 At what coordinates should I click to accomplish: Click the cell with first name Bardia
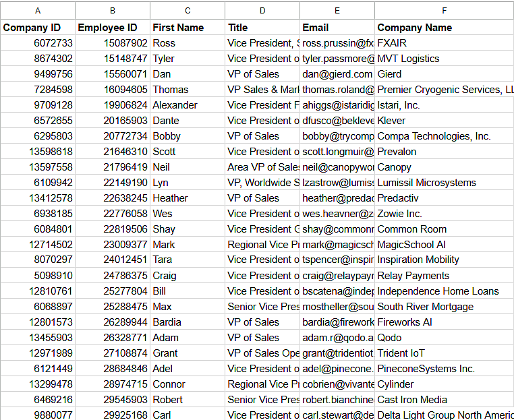188,322
